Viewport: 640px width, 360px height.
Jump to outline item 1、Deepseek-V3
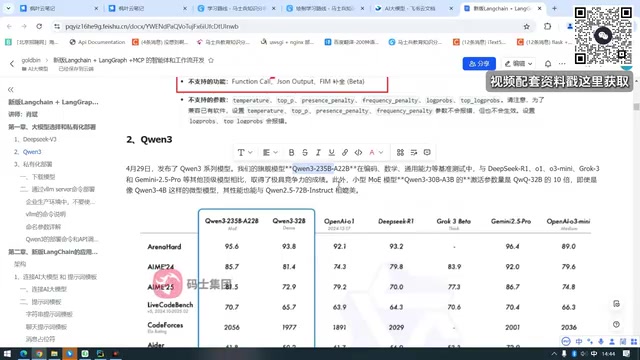[35, 139]
